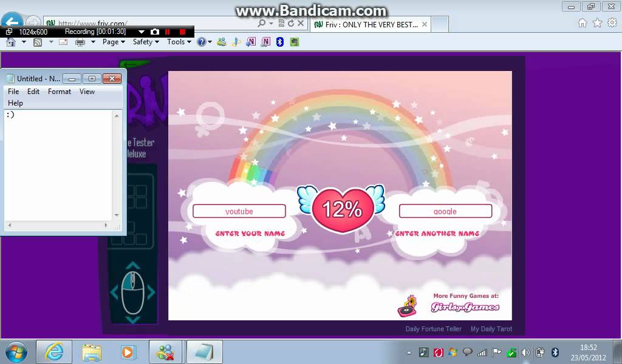
Task: Click the taskbar clock showing 18:52
Action: [588, 352]
